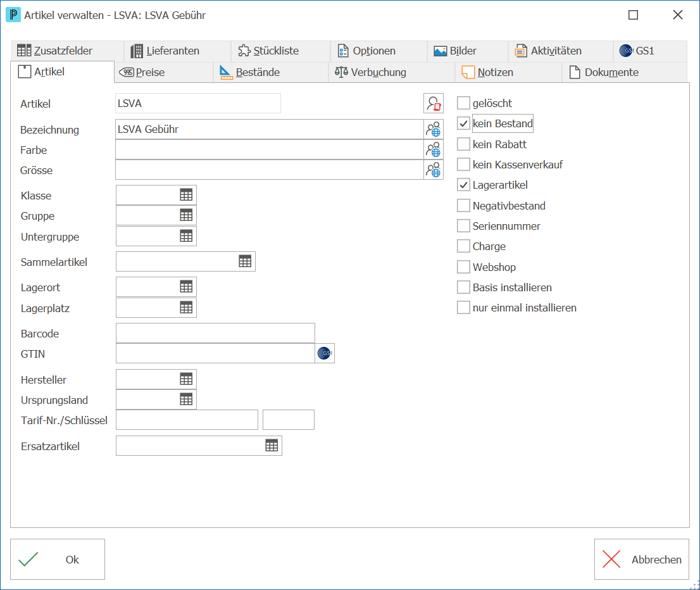Enable the kein Rabatt checkbox

click(463, 144)
